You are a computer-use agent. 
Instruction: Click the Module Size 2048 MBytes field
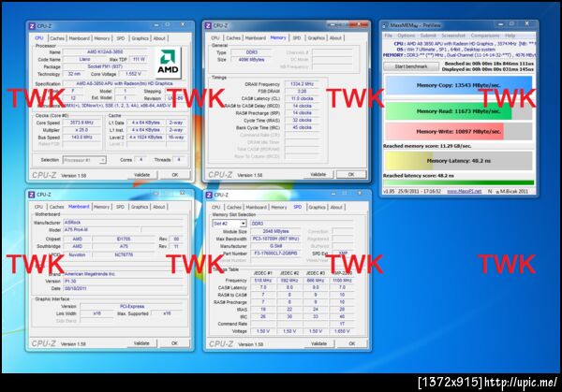pos(275,231)
